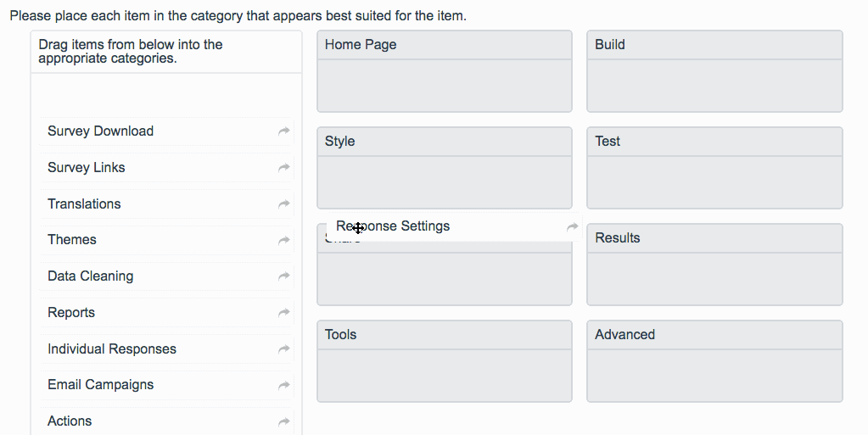Select the Data Cleaning item text
Viewport: 868px width, 435px height.
click(90, 276)
